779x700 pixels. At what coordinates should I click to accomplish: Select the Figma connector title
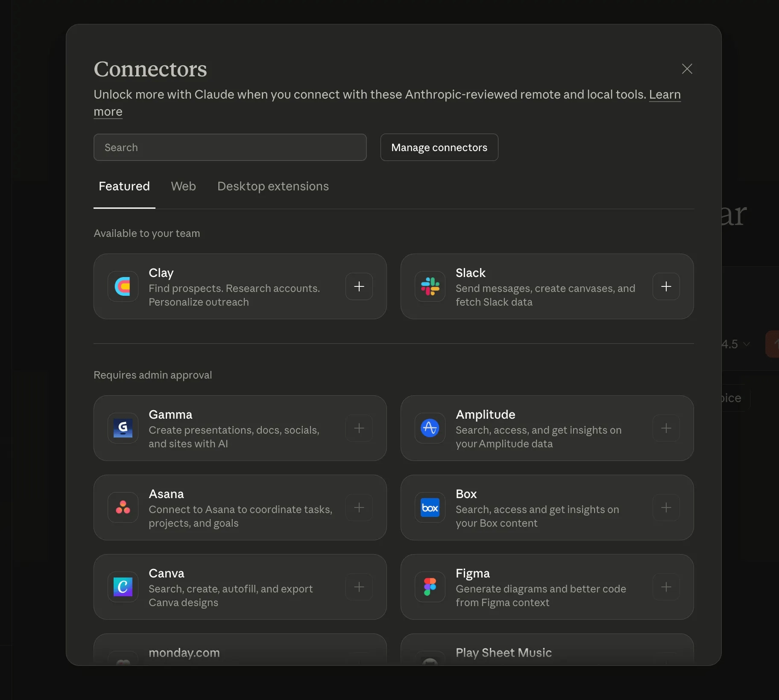(473, 573)
